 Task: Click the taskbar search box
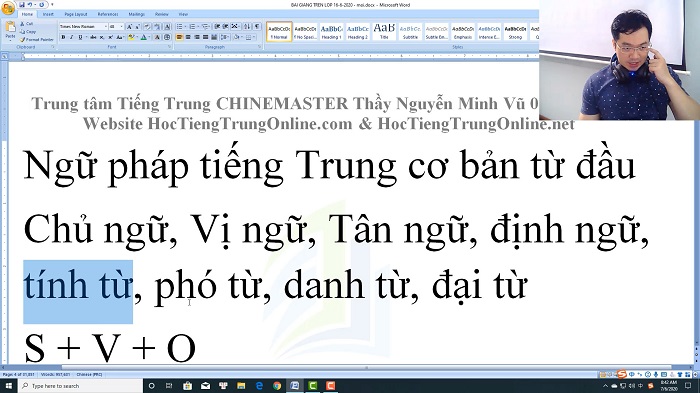coord(80,385)
